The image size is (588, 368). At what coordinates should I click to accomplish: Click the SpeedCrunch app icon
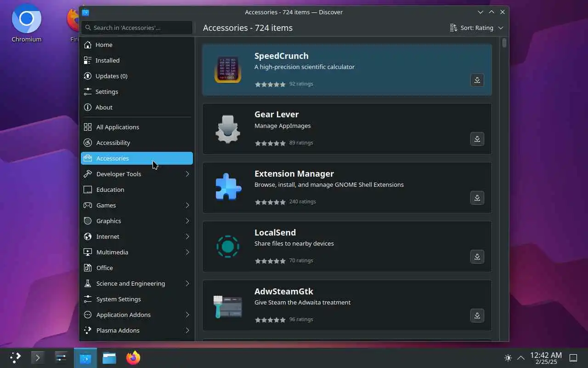pos(228,69)
